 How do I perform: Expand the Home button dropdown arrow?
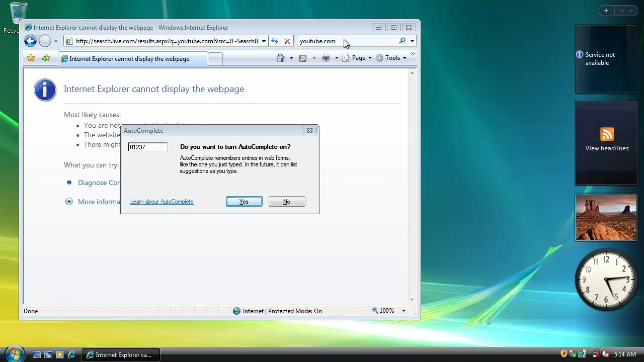[291, 58]
